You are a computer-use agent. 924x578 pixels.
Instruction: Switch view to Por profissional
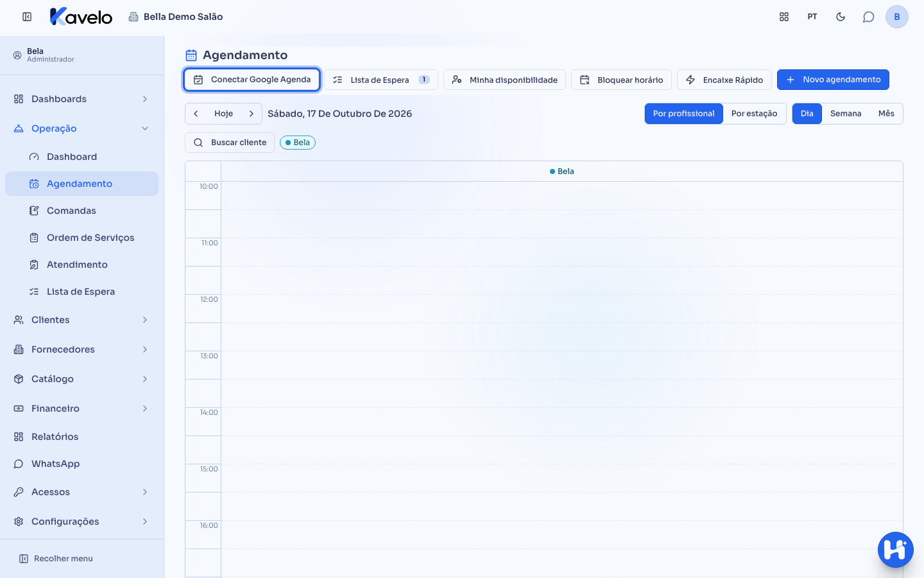click(684, 114)
